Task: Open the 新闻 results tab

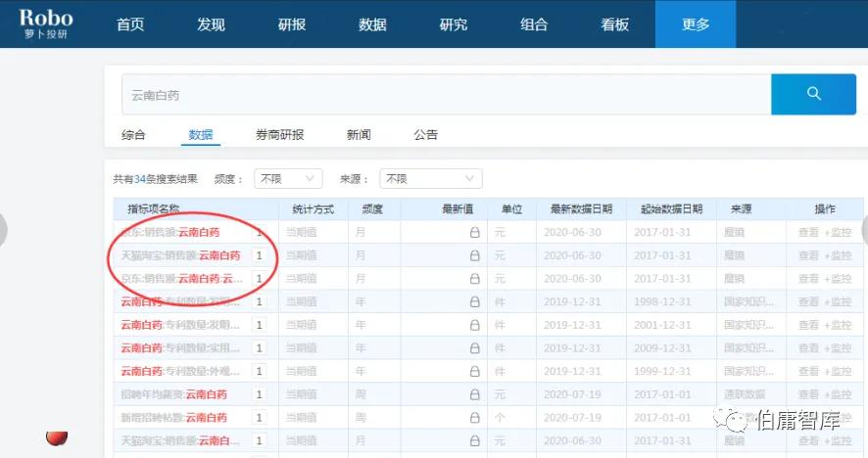Action: pos(359,134)
